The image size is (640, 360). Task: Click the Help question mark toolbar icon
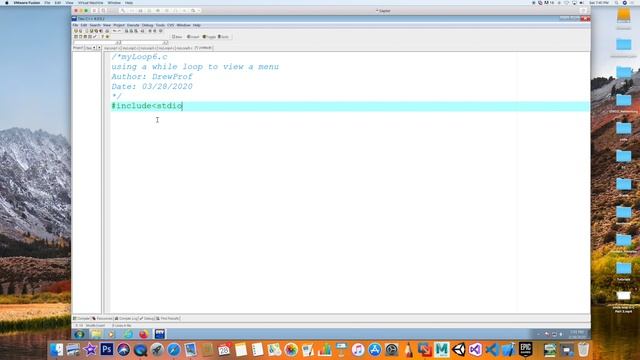click(x=102, y=37)
